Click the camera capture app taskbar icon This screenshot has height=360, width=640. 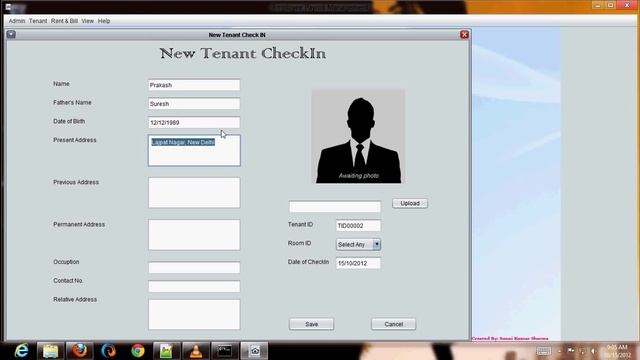254,351
